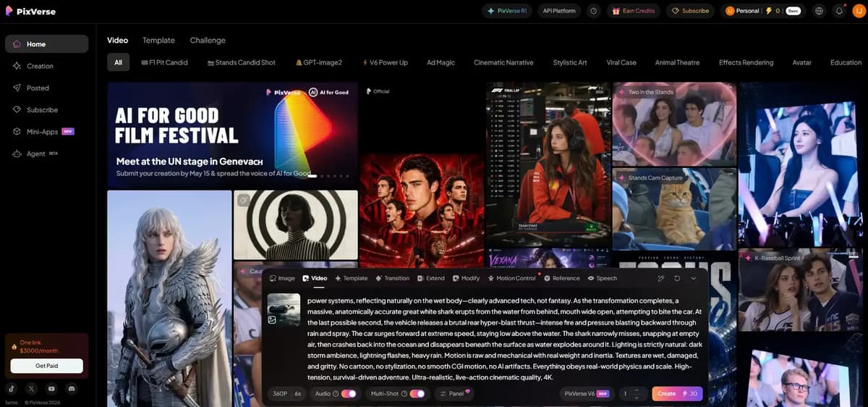The image size is (868, 407).
Task: Open the YouTube social icon
Action: click(x=51, y=389)
